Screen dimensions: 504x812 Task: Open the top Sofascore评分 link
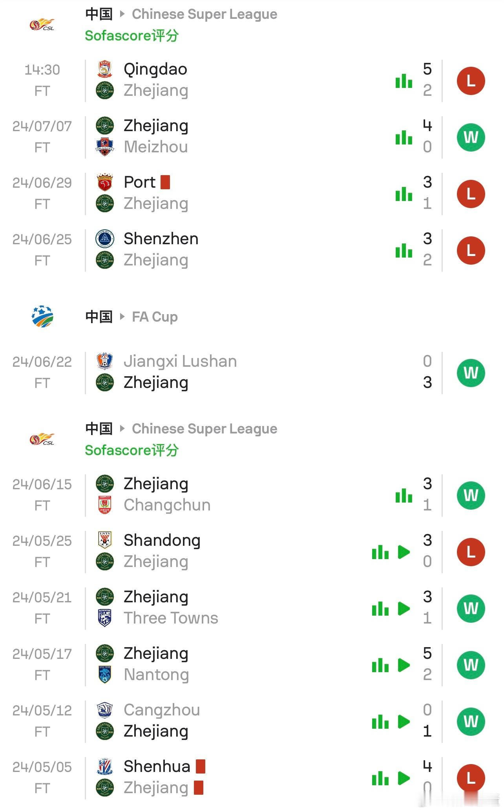(132, 36)
